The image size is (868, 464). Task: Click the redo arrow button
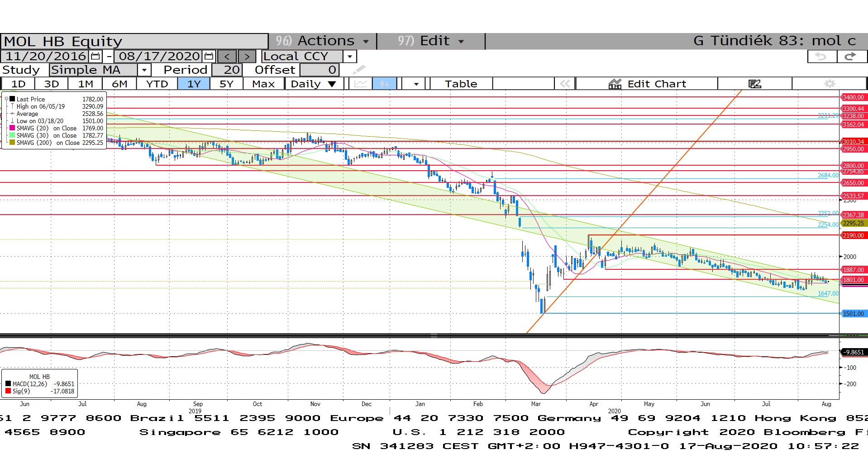851,56
